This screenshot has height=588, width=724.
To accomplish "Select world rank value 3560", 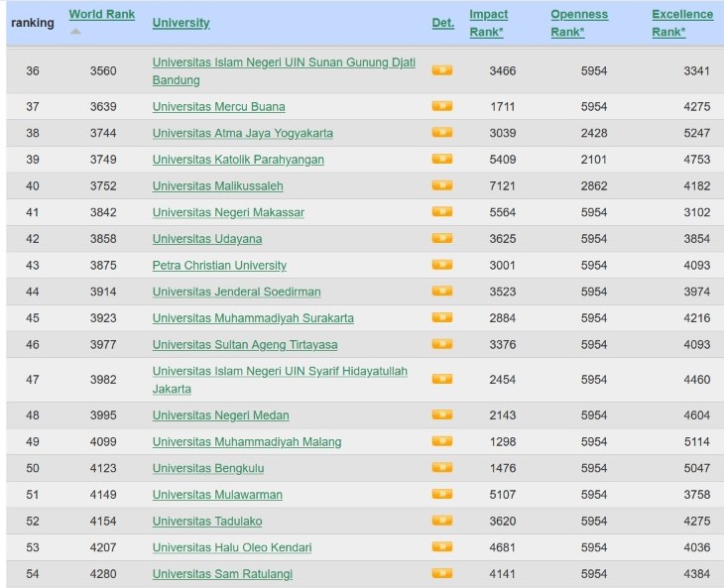I will [103, 70].
